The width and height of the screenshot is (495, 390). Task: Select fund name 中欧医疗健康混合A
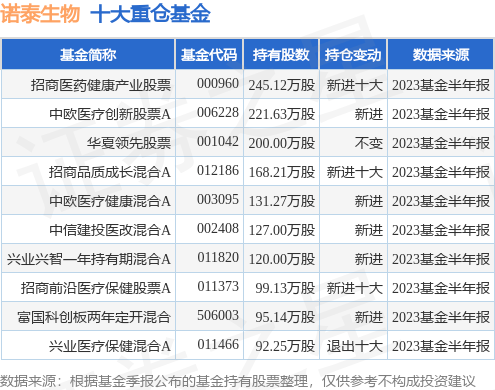(110, 201)
